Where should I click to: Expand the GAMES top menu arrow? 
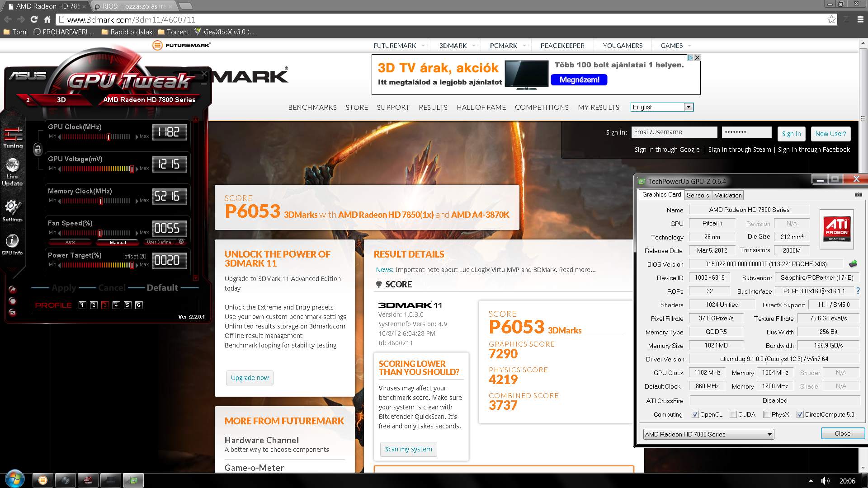[689, 46]
